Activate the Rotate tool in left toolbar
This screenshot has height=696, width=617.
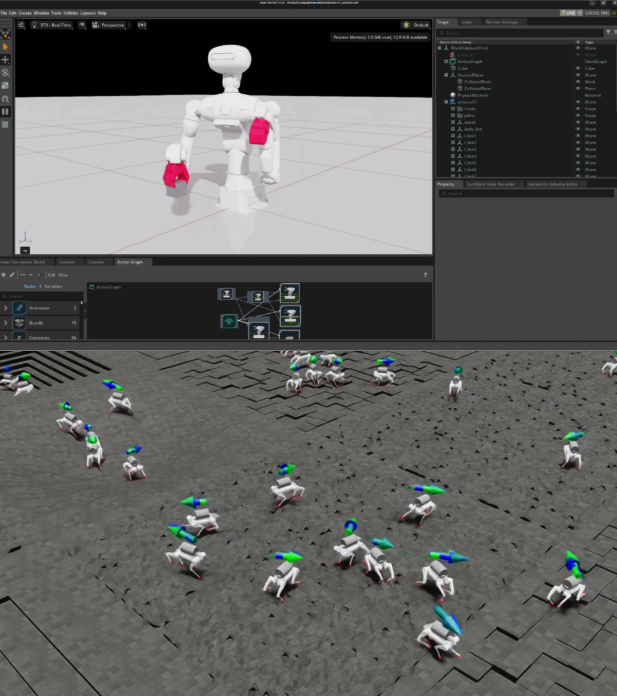(5, 72)
